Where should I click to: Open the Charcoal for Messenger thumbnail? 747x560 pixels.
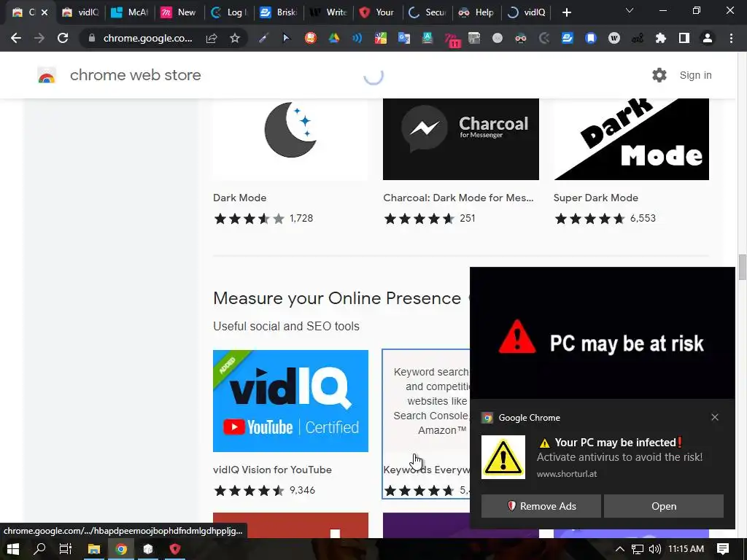[461, 139]
